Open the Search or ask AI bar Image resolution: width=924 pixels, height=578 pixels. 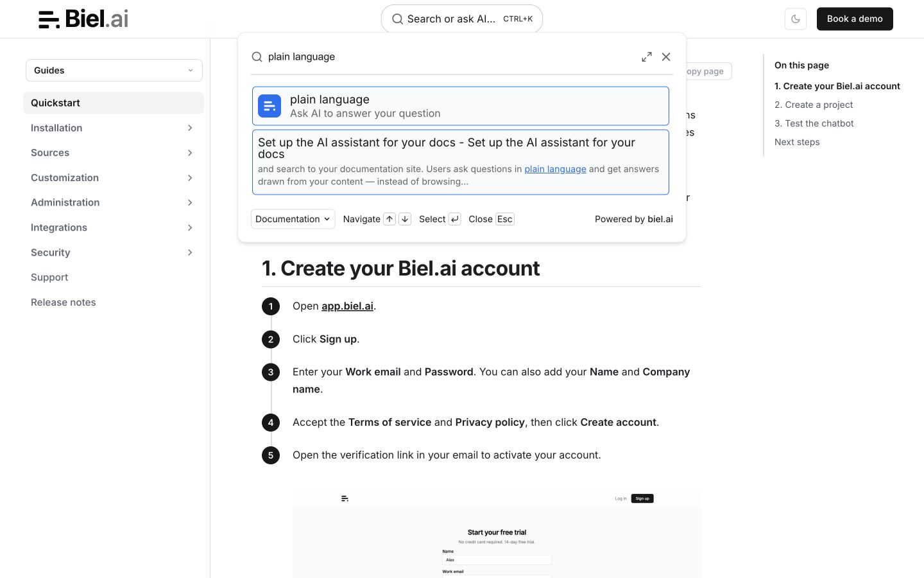pyautogui.click(x=462, y=19)
